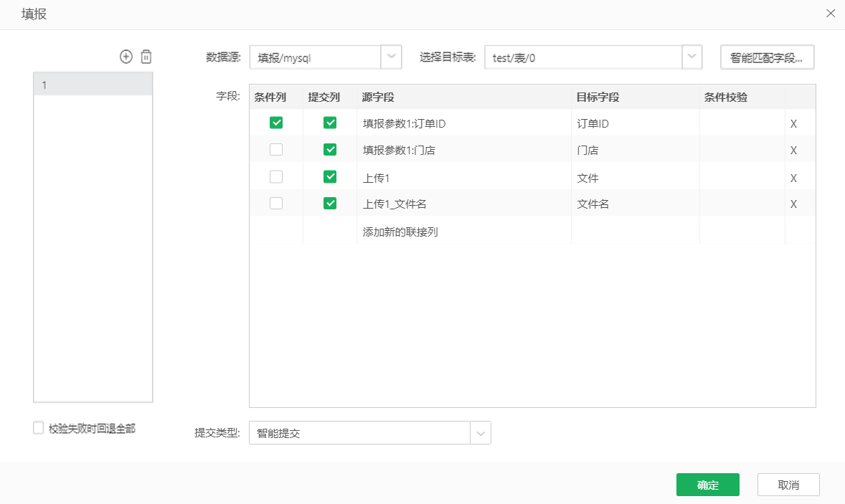
Task: Close the 填报 dialog window
Action: (x=831, y=13)
